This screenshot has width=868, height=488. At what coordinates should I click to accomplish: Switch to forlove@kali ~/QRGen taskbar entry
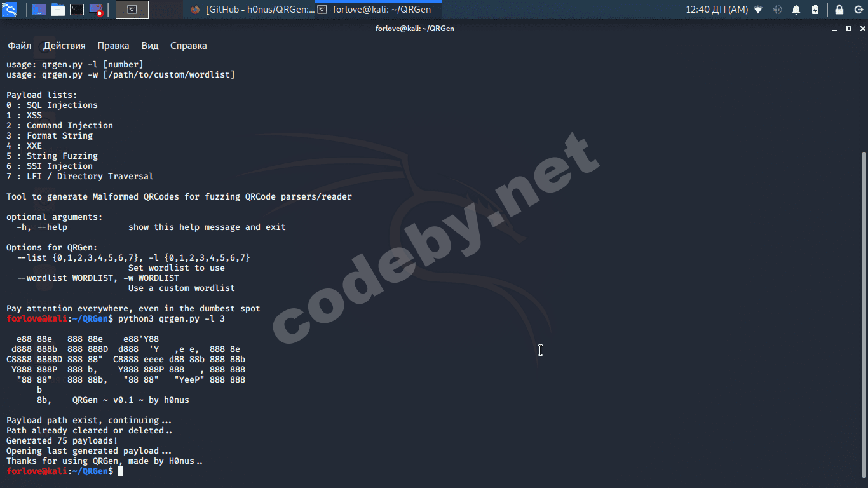pos(379,10)
